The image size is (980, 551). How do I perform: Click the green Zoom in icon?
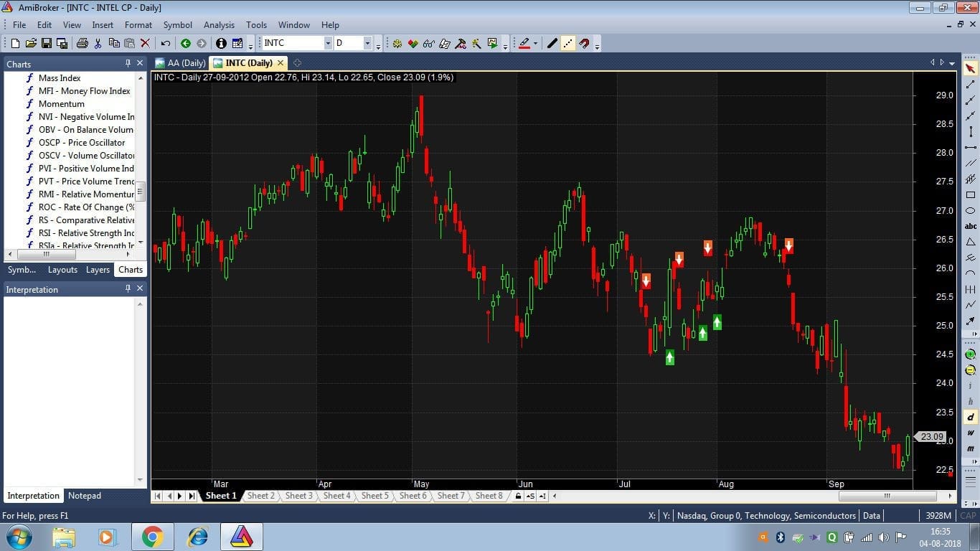click(x=970, y=354)
